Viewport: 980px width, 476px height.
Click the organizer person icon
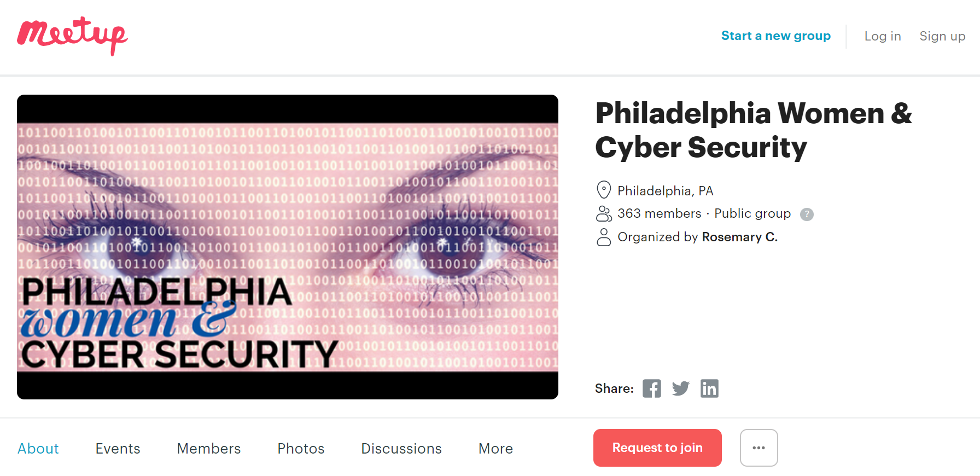pos(604,237)
